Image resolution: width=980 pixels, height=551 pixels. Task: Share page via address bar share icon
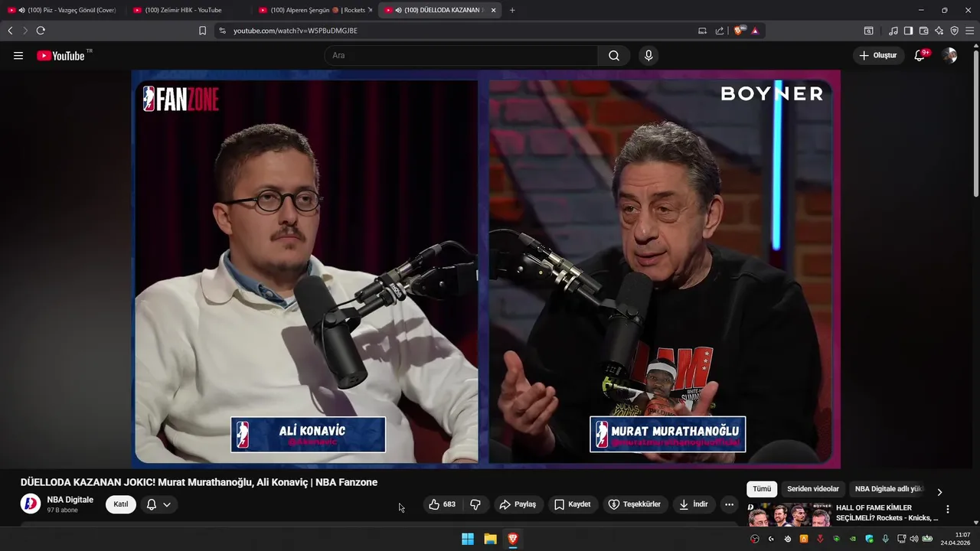[x=720, y=31]
